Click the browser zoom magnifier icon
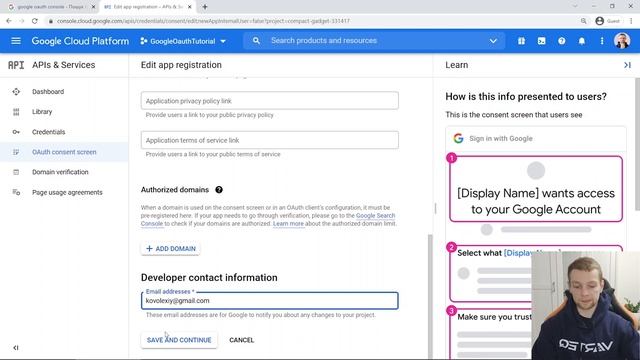Viewport: 640px width, 360px height. tap(584, 21)
